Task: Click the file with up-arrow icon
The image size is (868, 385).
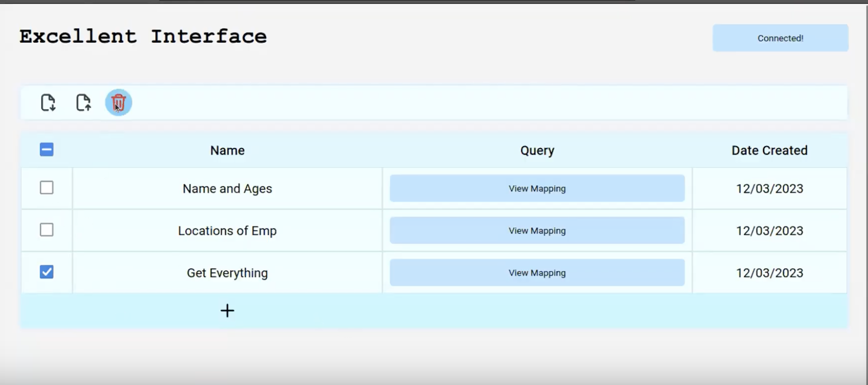Action: pos(83,103)
